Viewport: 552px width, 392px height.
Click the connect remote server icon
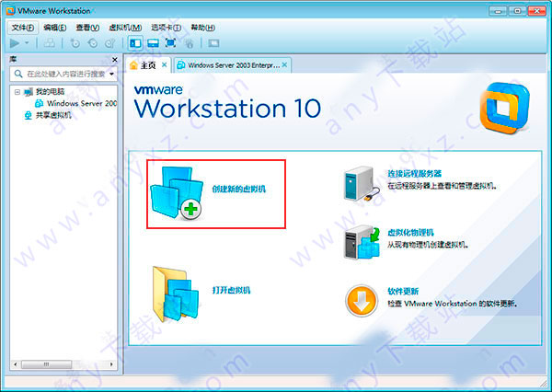point(362,184)
